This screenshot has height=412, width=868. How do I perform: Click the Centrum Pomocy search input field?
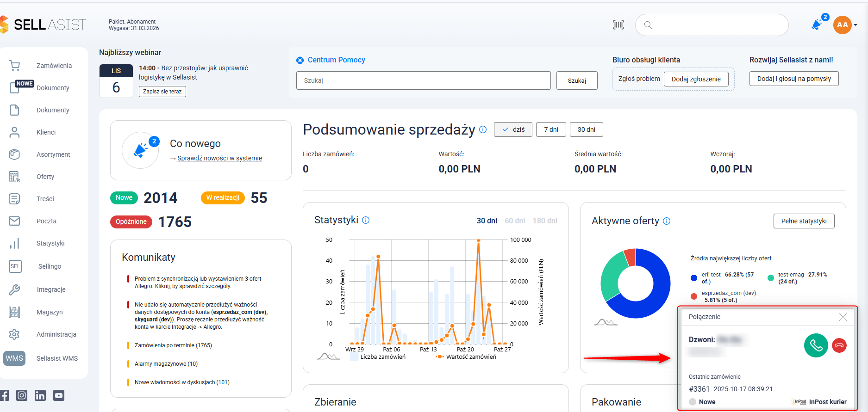[423, 80]
